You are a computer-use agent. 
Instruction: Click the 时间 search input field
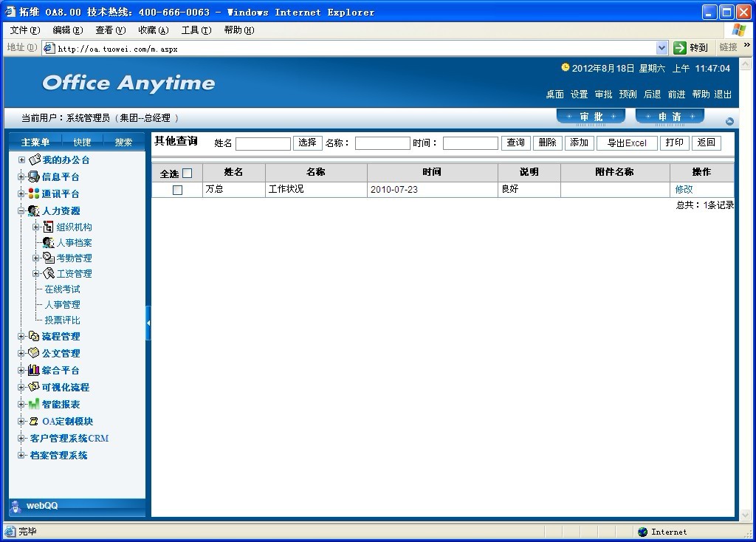[x=470, y=143]
